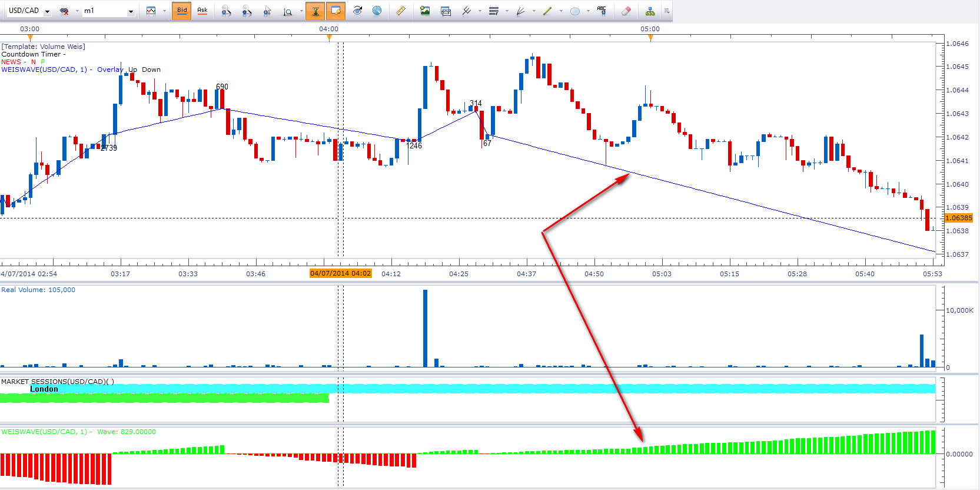This screenshot has height=490, width=980.
Task: Expand the line tool dropdown arrow
Action: tap(561, 11)
